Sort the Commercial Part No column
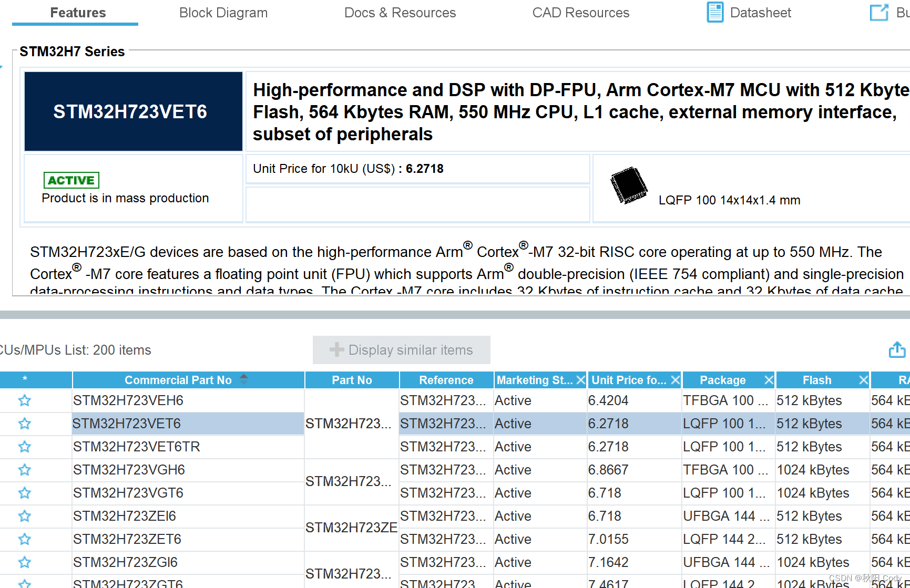Image resolution: width=910 pixels, height=588 pixels. (243, 379)
